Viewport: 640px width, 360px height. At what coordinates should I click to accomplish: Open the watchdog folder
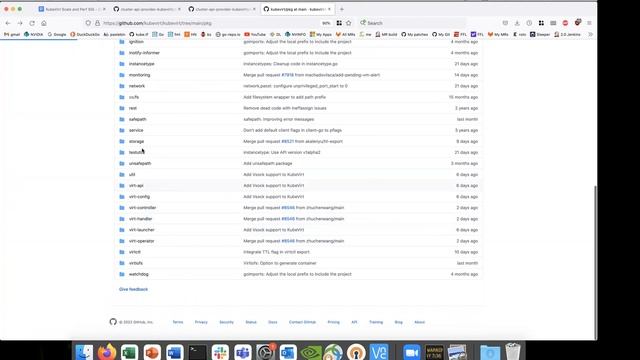click(x=139, y=274)
